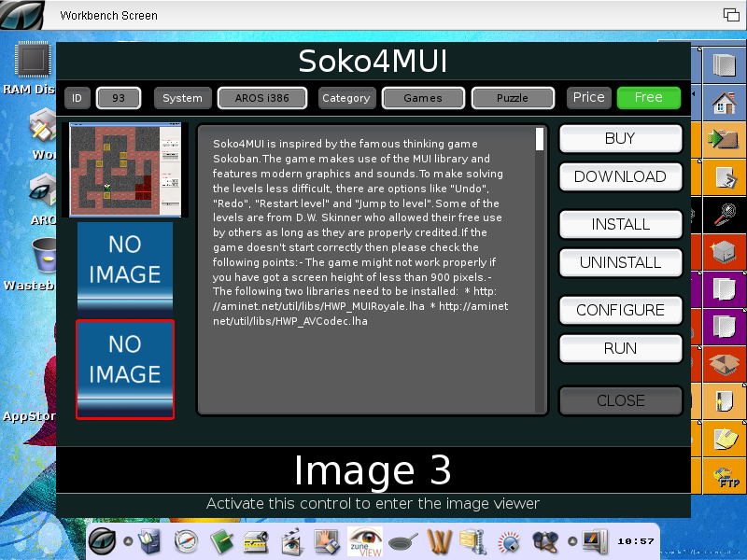Click the Puzzle subcategory field

click(x=513, y=98)
